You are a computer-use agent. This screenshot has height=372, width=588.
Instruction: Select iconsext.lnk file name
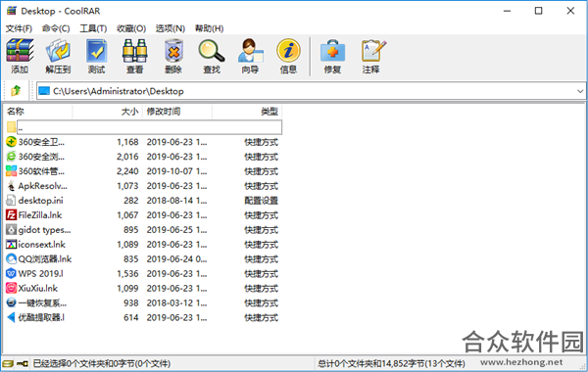41,245
